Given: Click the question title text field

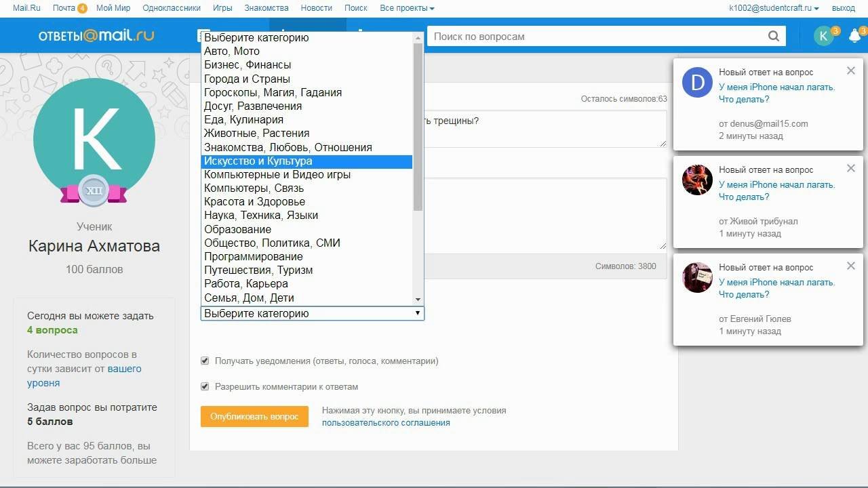Looking at the screenshot, I should [545, 128].
